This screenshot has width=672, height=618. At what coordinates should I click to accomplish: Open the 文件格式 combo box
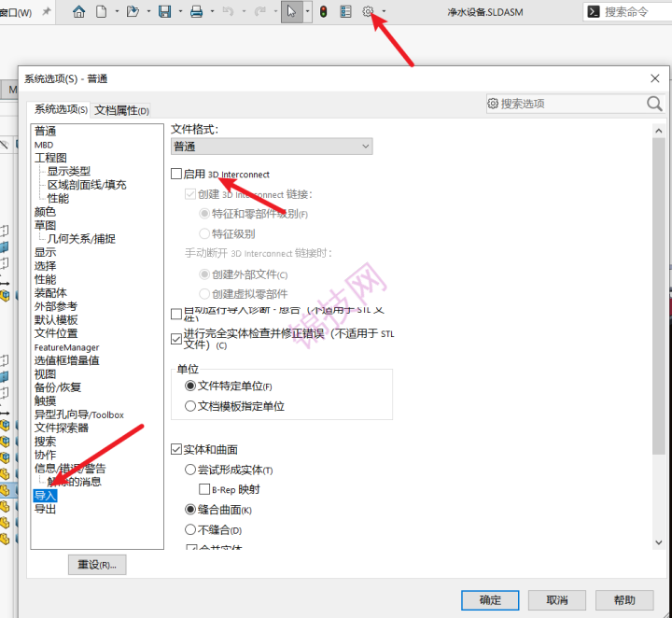[272, 147]
